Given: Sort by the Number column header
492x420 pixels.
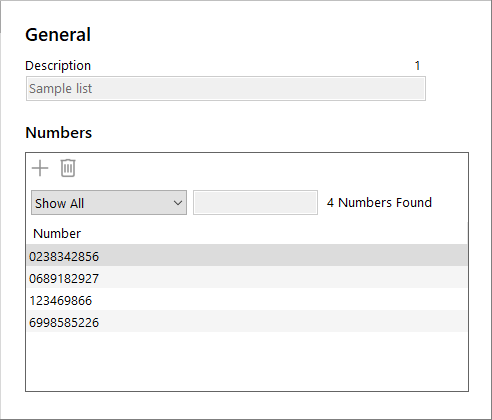Looking at the screenshot, I should (x=57, y=234).
